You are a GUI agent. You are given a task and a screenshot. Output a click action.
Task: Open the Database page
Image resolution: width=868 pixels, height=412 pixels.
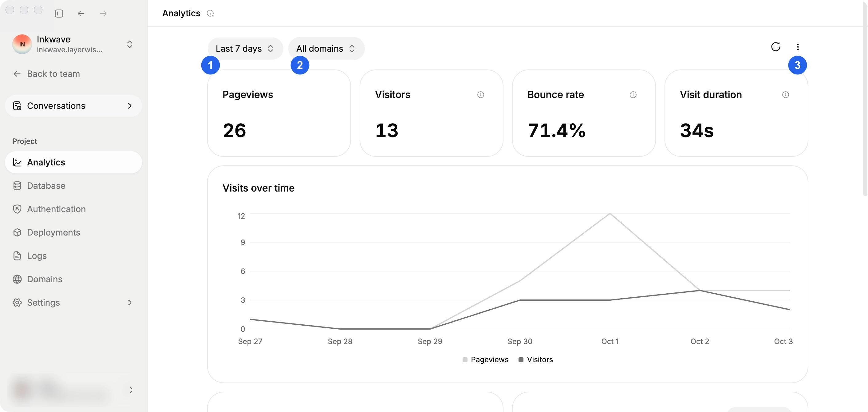pos(73,186)
